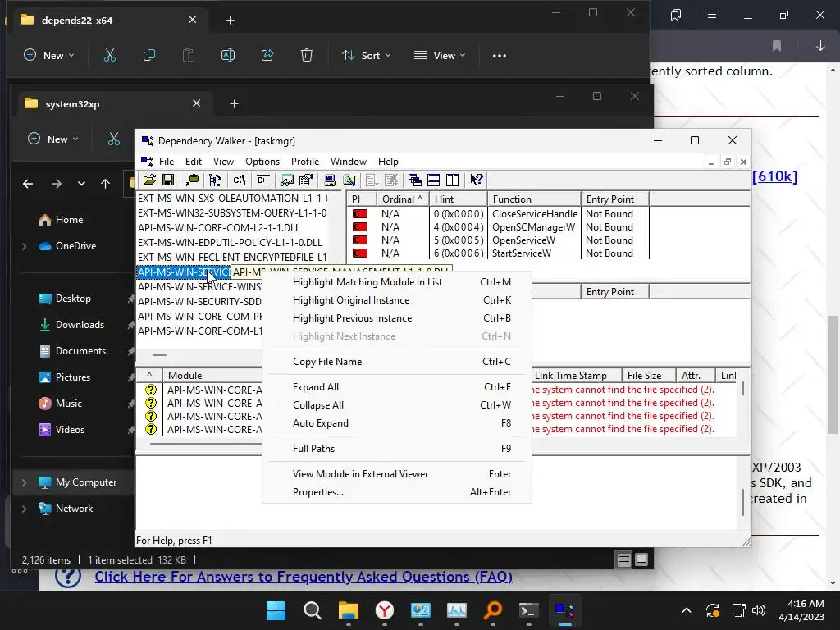840x630 pixels.
Task: Add new tab in system32xp window
Action: [x=234, y=104]
